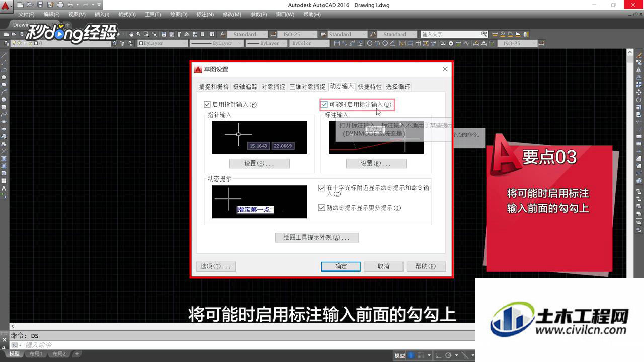Switch to 极轴追踪 tab
The height and width of the screenshot is (362, 644).
pos(245,87)
